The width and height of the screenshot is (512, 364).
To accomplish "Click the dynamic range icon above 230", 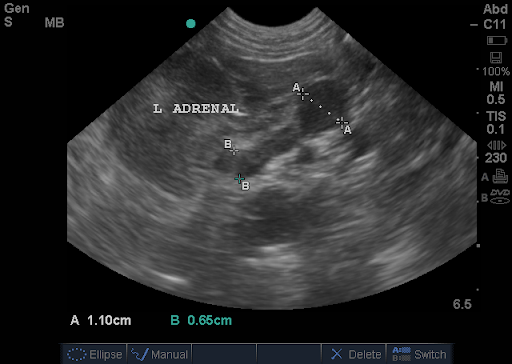I will point(497,145).
